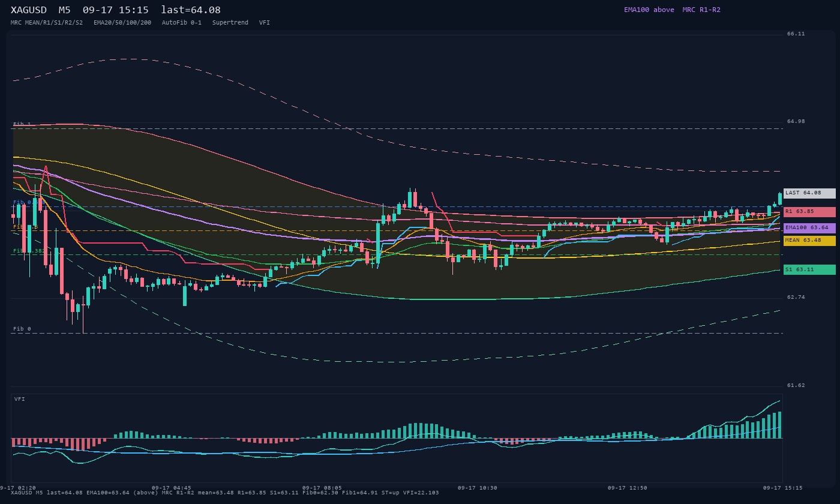Image resolution: width=840 pixels, height=504 pixels.
Task: Click the 'MRC R1-R2' zone label
Action: (701, 10)
